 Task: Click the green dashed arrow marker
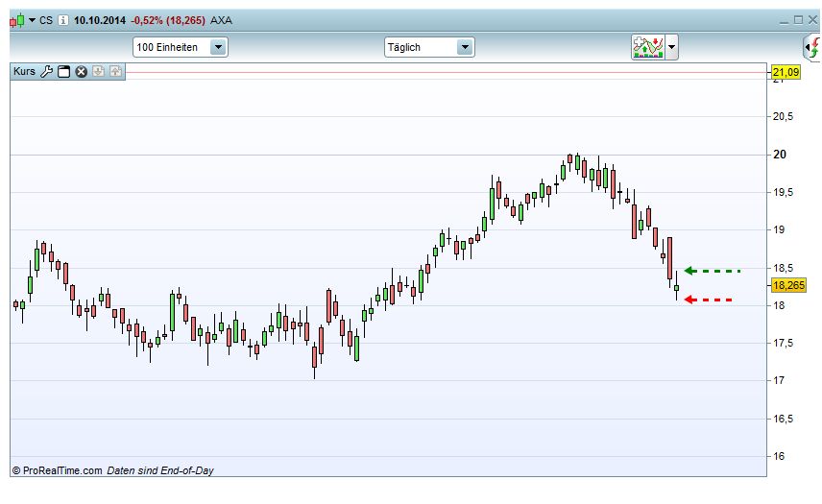(x=712, y=272)
